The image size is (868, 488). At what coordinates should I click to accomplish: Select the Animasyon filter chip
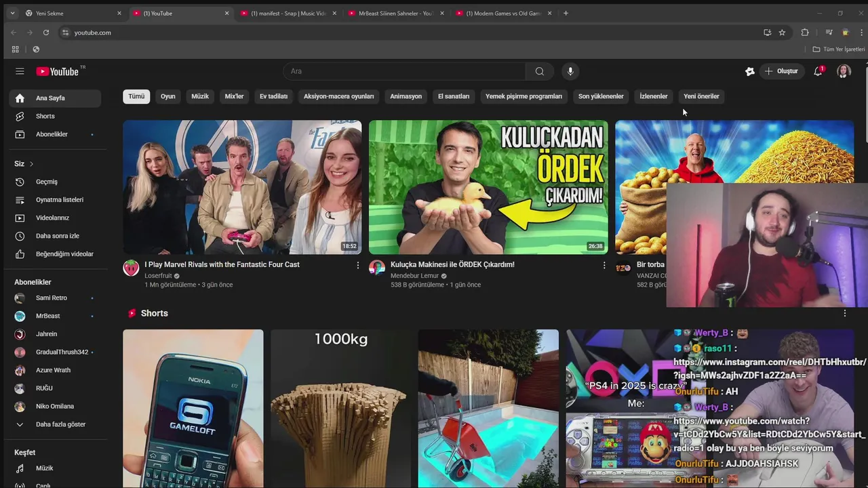click(x=406, y=96)
